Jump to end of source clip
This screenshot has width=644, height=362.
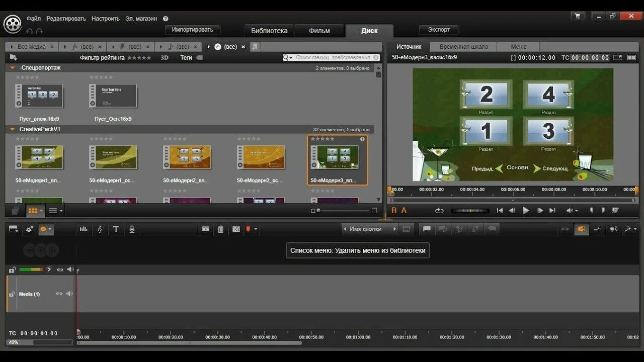coord(552,211)
